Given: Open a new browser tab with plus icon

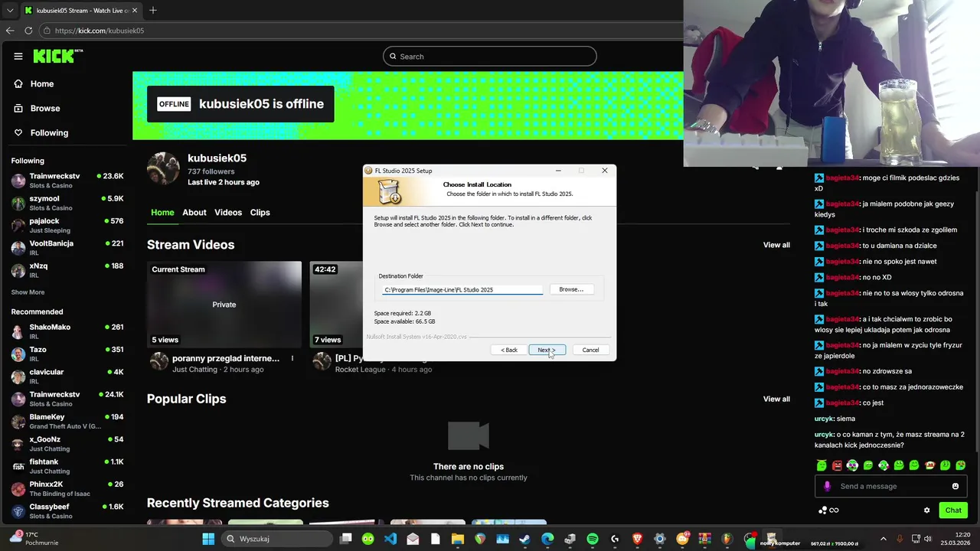Looking at the screenshot, I should pyautogui.click(x=153, y=11).
